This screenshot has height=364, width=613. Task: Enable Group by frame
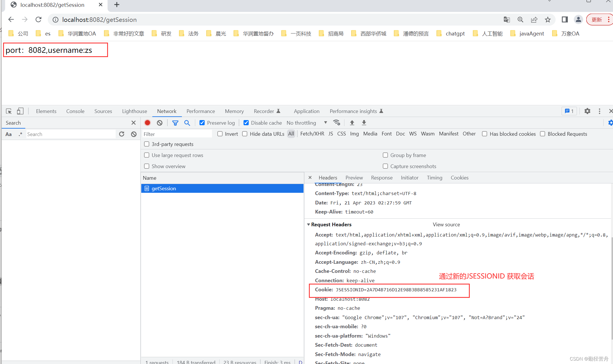click(x=385, y=155)
